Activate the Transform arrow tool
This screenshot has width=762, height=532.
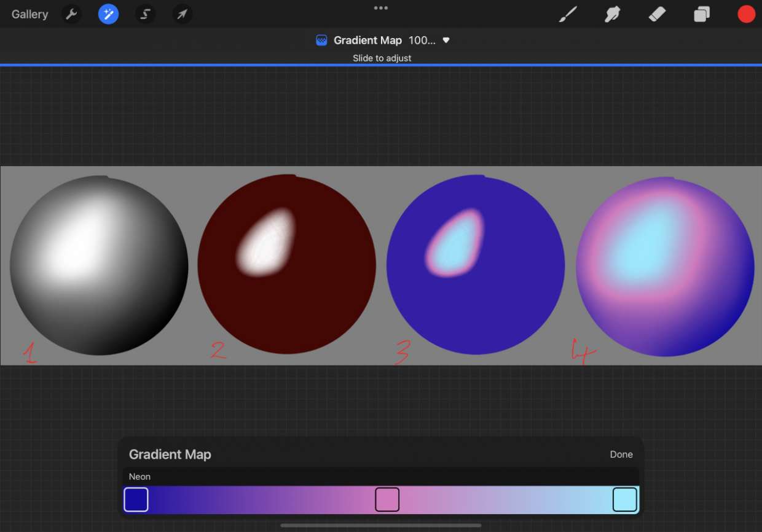coord(182,14)
